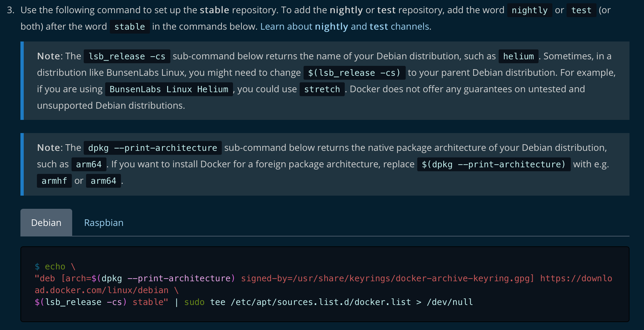The height and width of the screenshot is (330, 644).
Task: Click the 'helium' inline code
Action: (x=518, y=56)
